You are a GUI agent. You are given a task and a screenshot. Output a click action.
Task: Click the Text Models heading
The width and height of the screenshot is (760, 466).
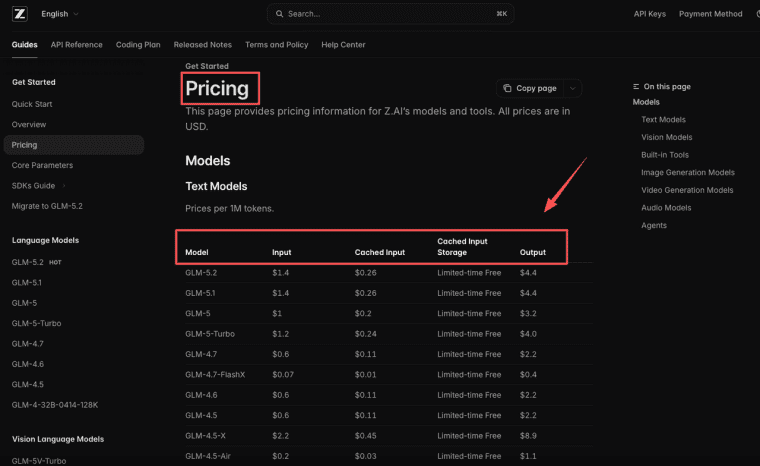point(216,186)
